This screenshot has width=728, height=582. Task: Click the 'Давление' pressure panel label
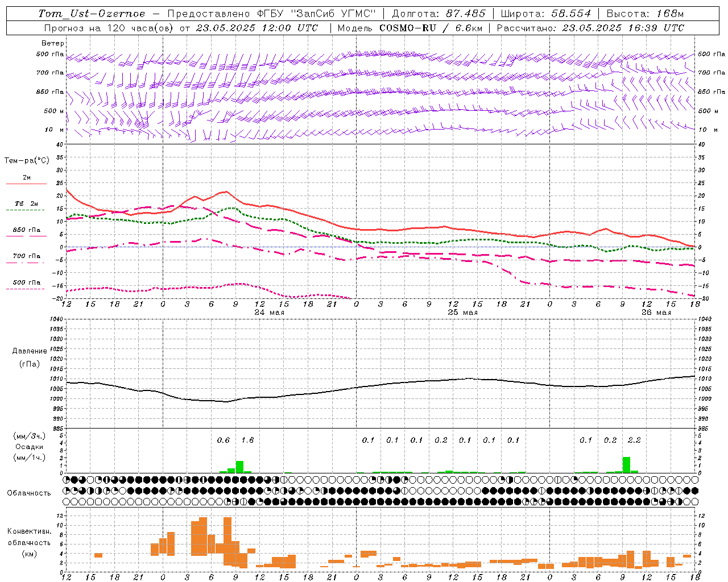click(x=30, y=351)
